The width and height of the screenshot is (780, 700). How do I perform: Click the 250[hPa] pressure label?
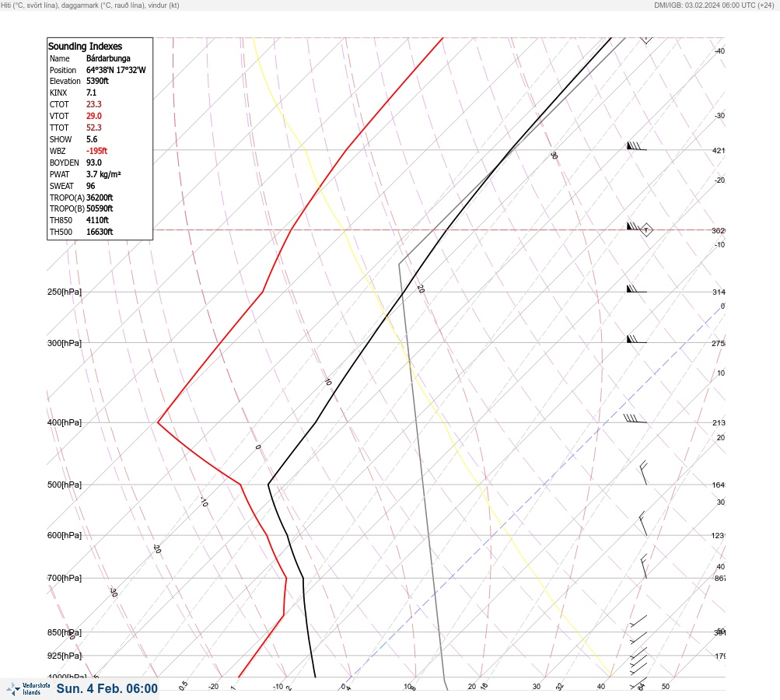pyautogui.click(x=65, y=292)
